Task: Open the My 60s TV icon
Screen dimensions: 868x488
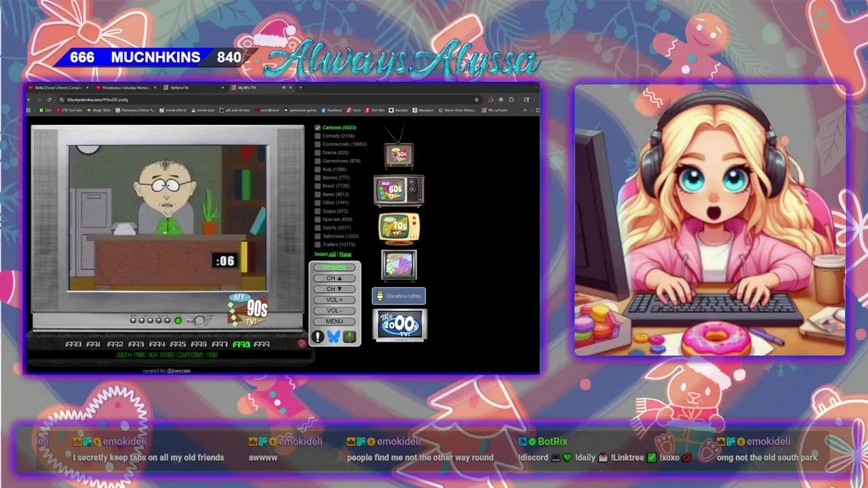Action: click(399, 190)
